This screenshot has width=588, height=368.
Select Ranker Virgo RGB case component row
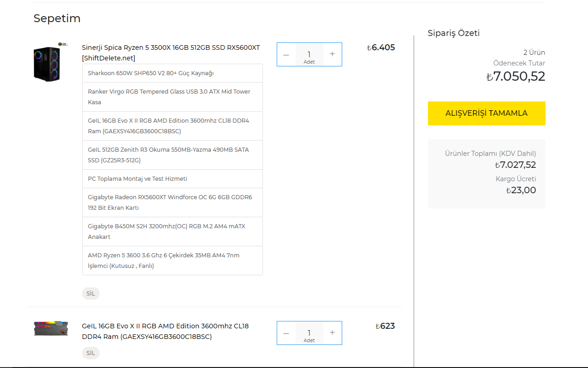point(172,97)
